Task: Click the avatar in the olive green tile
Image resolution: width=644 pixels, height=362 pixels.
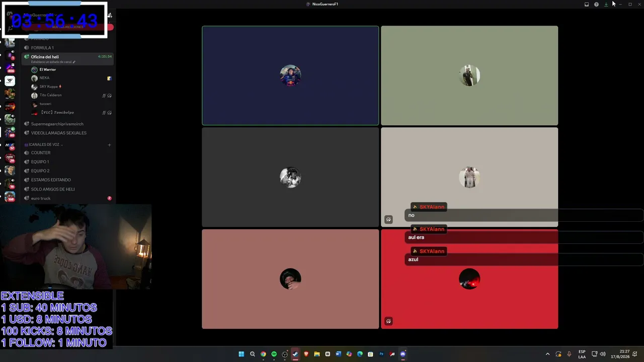Action: pos(469,75)
